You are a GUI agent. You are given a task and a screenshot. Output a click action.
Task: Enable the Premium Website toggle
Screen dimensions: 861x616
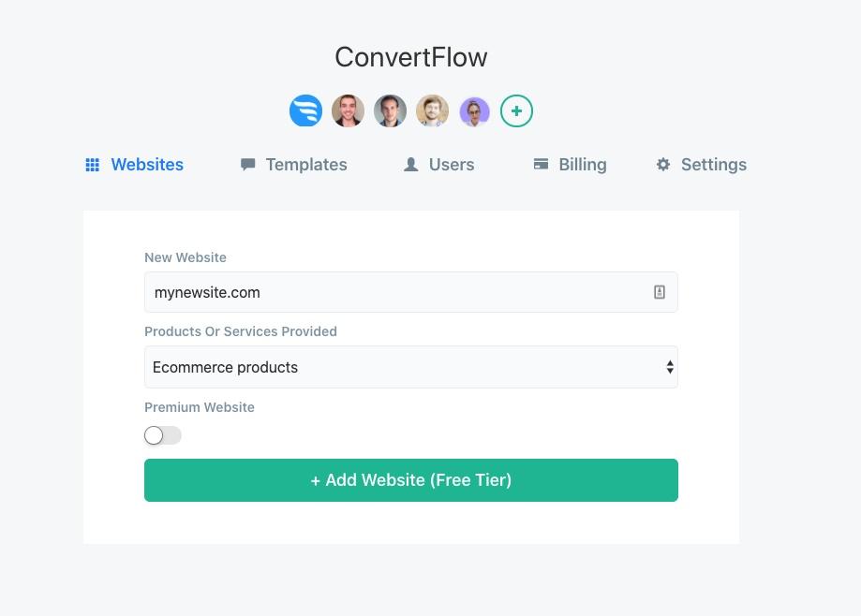(x=162, y=435)
